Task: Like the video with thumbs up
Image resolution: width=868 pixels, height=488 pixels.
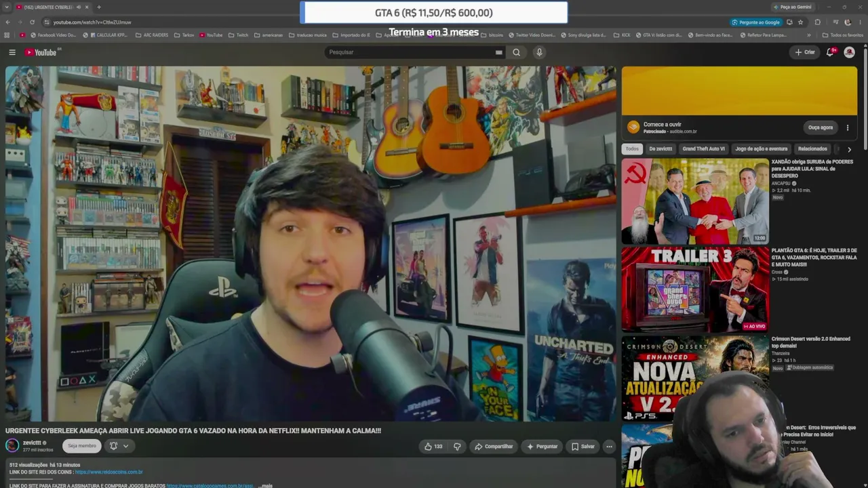Action: click(x=433, y=446)
